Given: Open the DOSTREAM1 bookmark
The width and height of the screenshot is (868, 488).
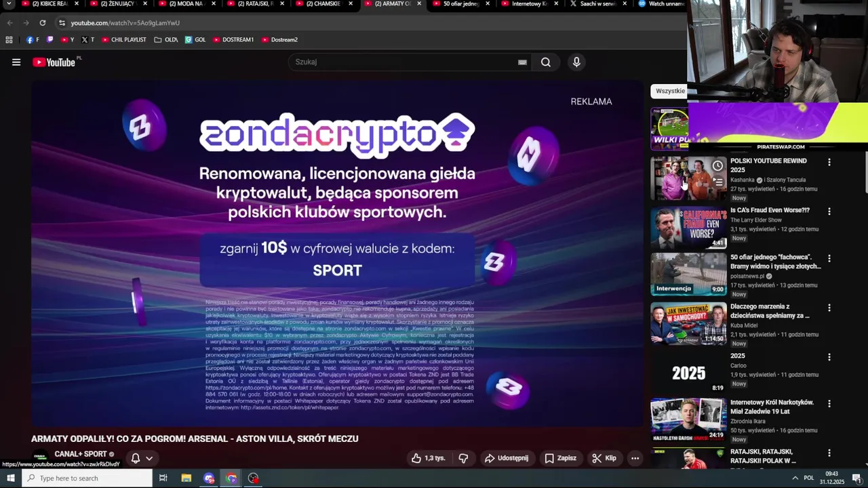Looking at the screenshot, I should click(233, 40).
